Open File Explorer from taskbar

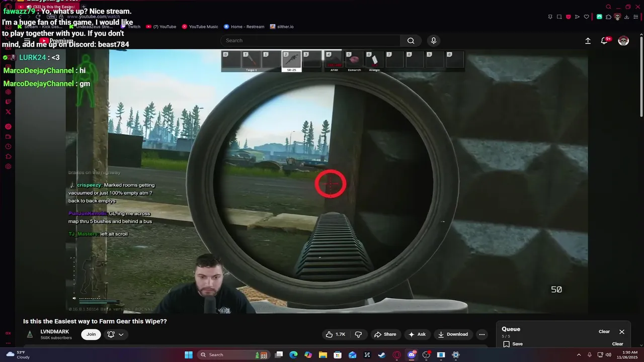click(x=323, y=355)
